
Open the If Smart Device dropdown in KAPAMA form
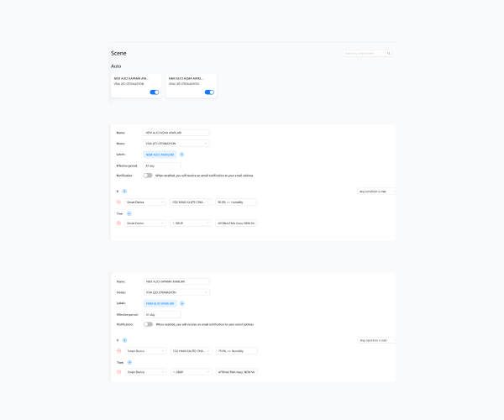146,351
